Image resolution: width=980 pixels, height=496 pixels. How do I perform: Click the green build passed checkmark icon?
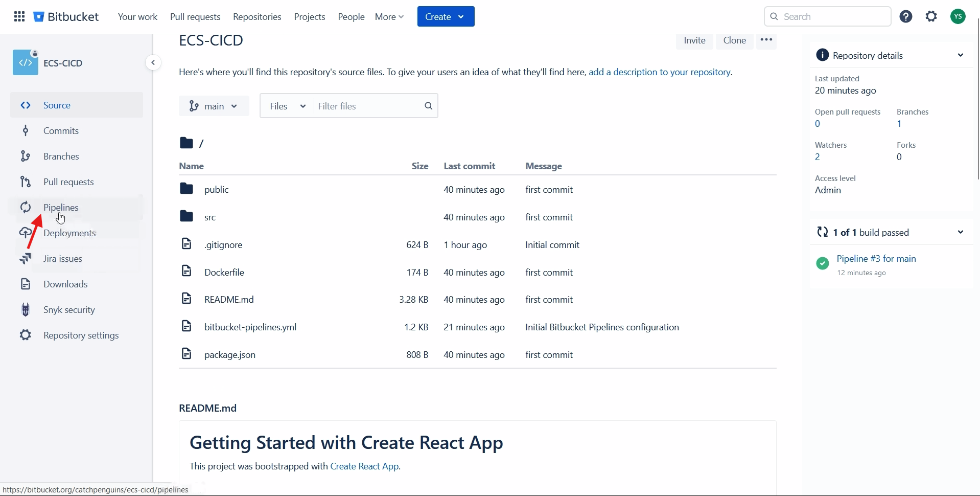pyautogui.click(x=823, y=263)
